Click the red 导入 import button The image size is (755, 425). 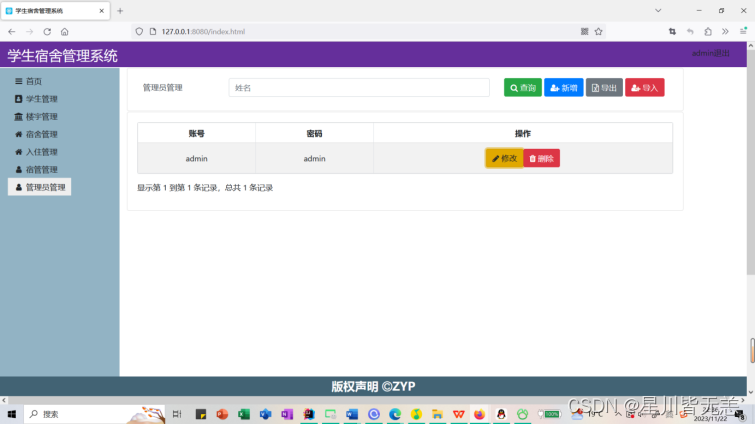(645, 88)
